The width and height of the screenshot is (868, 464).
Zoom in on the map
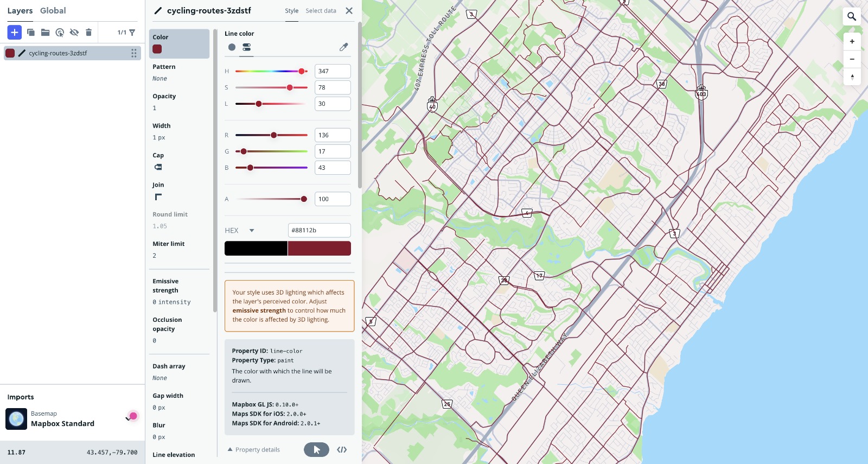tap(852, 41)
